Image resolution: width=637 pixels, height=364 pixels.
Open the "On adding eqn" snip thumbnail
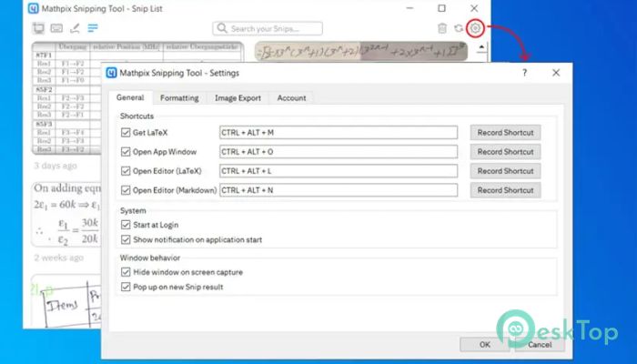(66, 214)
